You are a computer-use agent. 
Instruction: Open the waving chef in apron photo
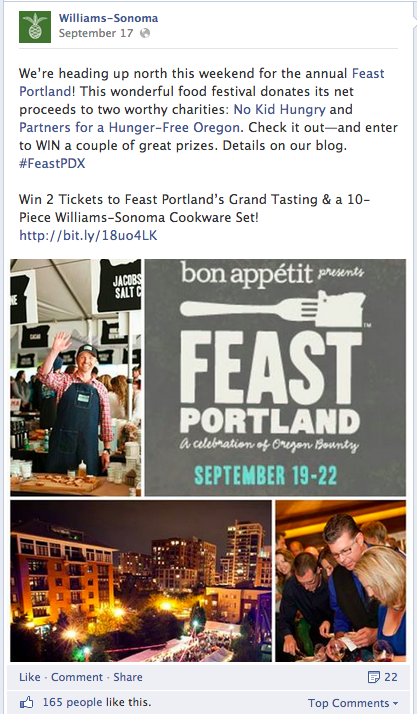coord(76,377)
